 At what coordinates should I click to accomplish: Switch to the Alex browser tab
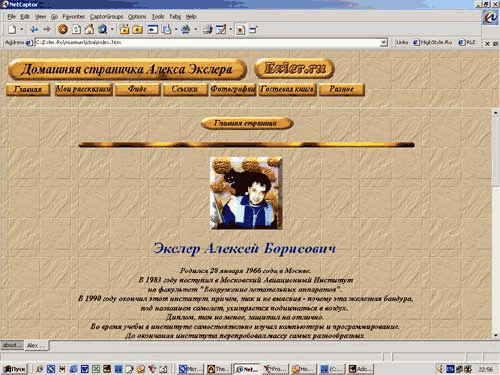pos(36,345)
